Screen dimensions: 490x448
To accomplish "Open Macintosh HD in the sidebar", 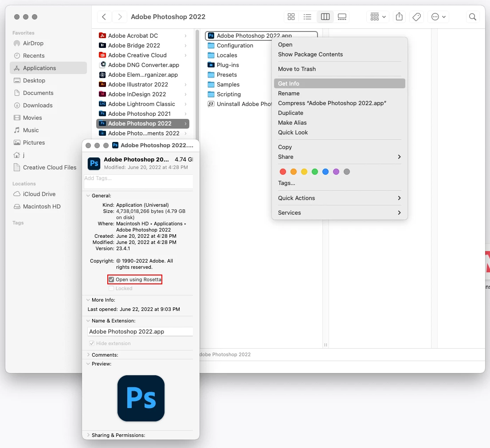I will 48,206.
